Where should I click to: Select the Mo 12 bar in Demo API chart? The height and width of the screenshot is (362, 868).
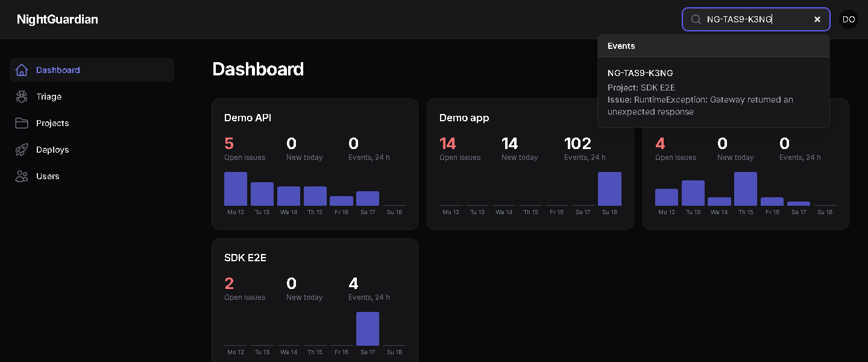point(236,189)
